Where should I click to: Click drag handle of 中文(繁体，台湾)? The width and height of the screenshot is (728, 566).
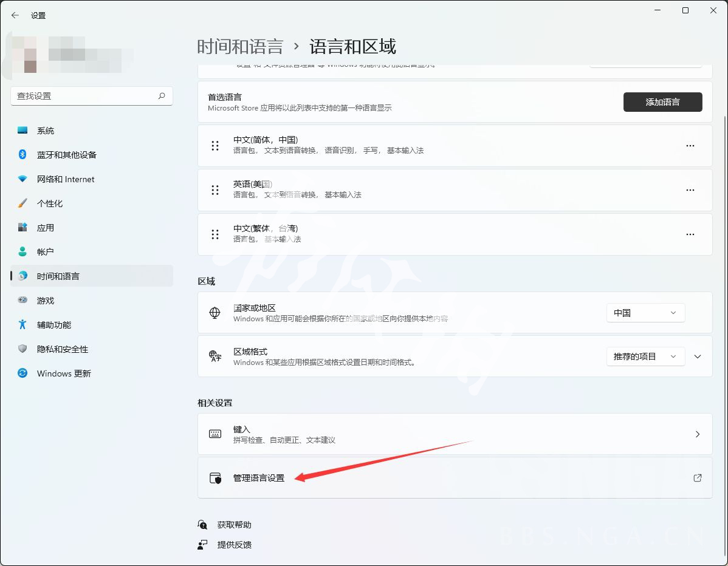(x=215, y=234)
